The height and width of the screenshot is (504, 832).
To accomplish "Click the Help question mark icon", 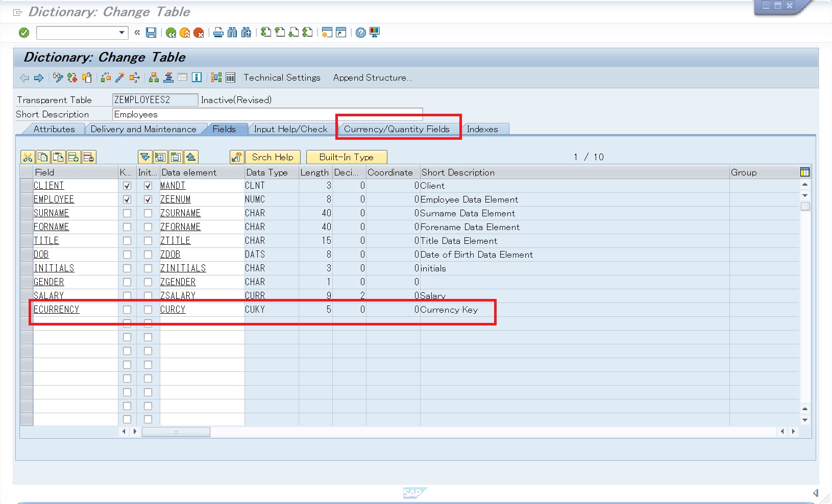I will click(361, 33).
